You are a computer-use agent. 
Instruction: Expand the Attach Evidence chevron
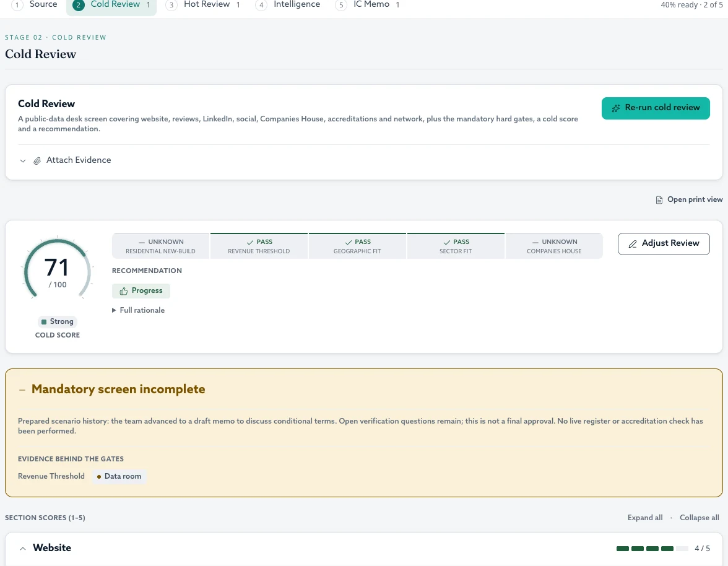pyautogui.click(x=23, y=160)
